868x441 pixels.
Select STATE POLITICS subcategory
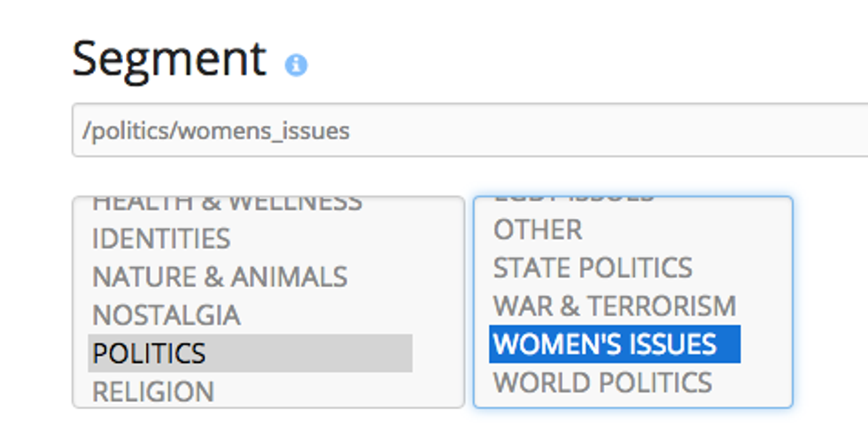click(593, 267)
